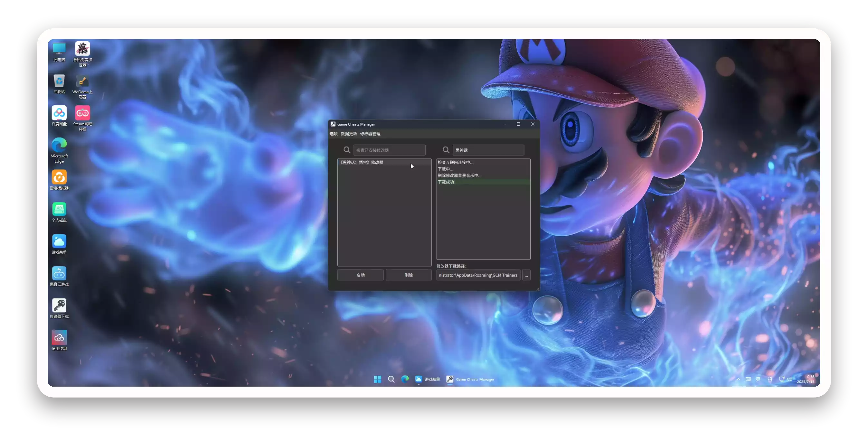
Task: Open the 个人磁盘 desktop icon
Action: [x=59, y=212]
